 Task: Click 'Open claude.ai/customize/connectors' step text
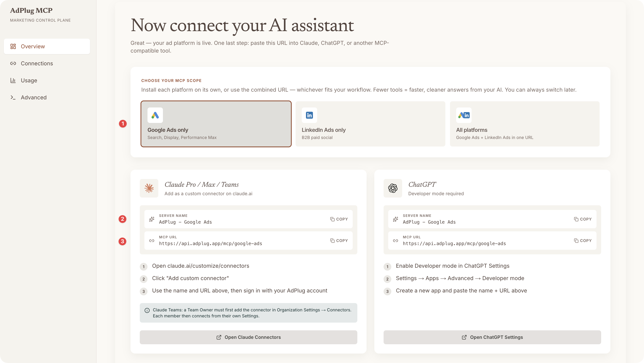point(201,266)
